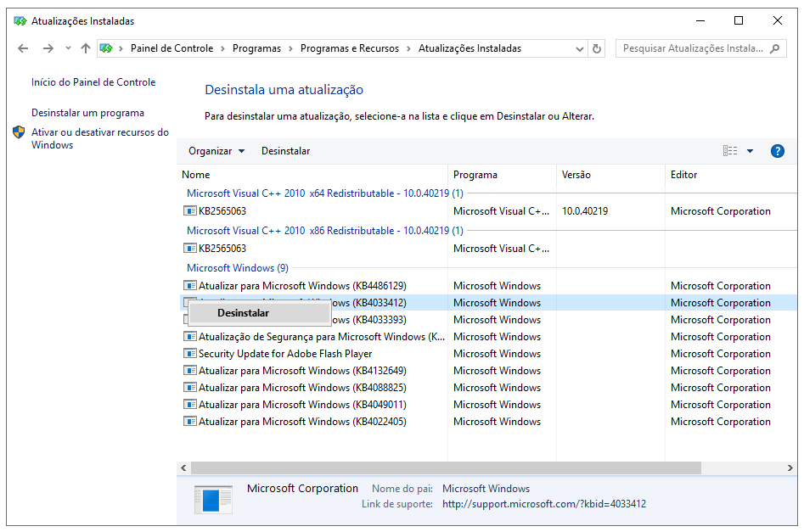Click the Up one level arrow
804x532 pixels.
click(85, 48)
